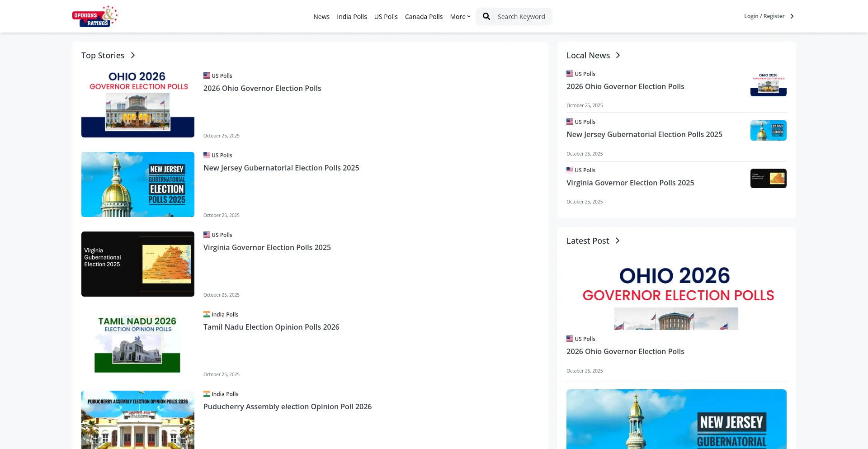
Task: Click the Opinions & Ratings logo
Action: tap(95, 16)
